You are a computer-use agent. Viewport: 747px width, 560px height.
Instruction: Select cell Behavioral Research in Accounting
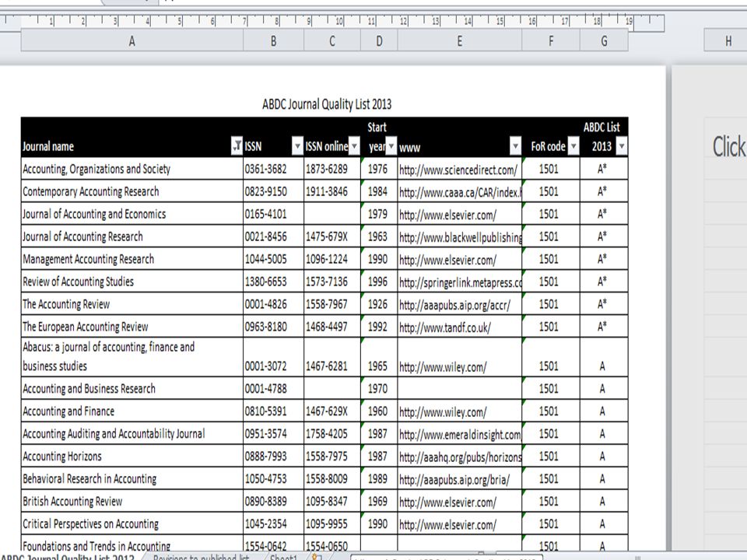click(x=132, y=478)
